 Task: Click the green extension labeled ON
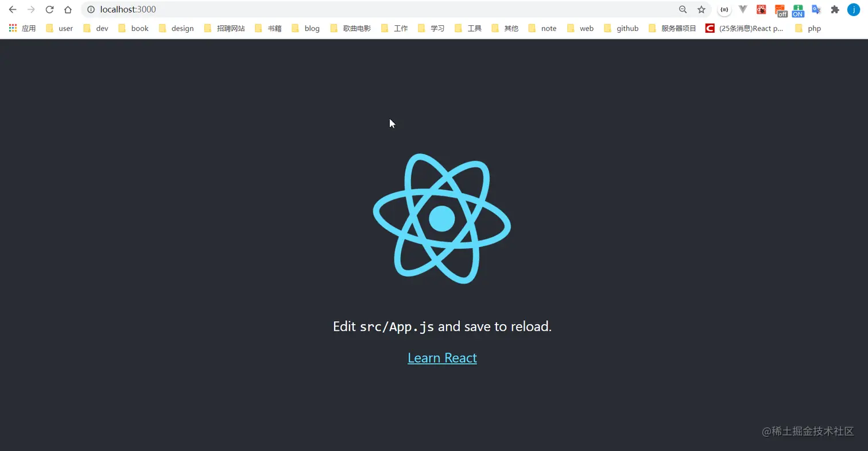point(798,10)
